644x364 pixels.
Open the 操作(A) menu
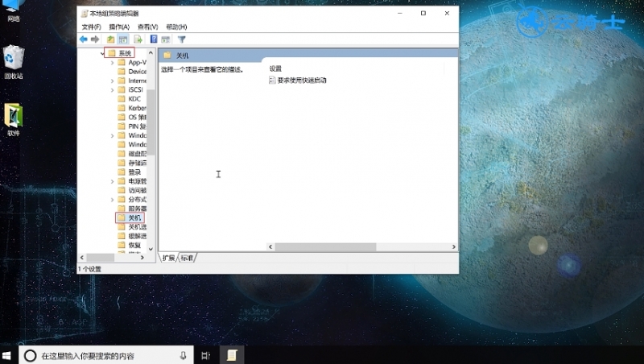pyautogui.click(x=119, y=27)
